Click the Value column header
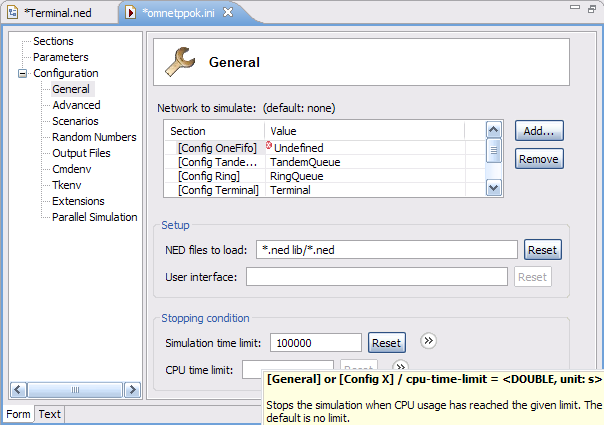 [x=364, y=131]
